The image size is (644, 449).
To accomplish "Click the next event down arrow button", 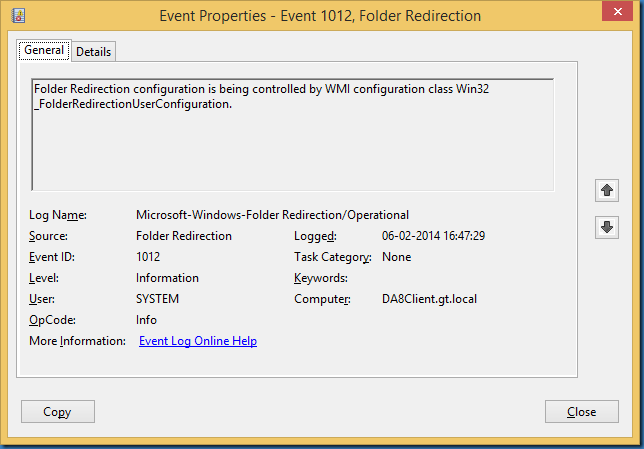I will tap(606, 227).
